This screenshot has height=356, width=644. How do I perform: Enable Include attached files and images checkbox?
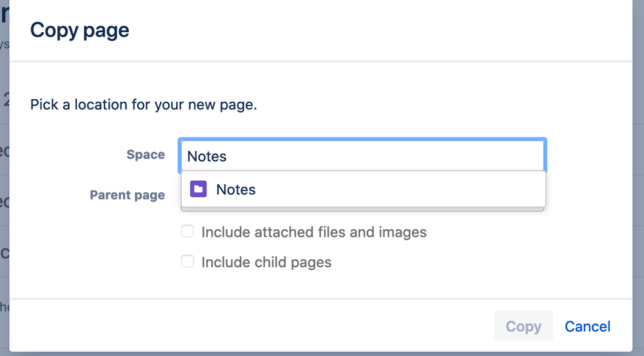[188, 231]
